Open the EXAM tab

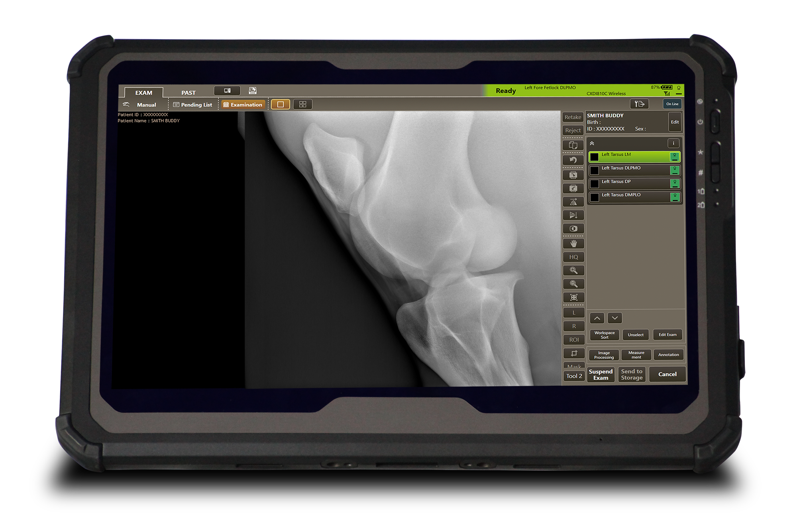click(x=143, y=92)
